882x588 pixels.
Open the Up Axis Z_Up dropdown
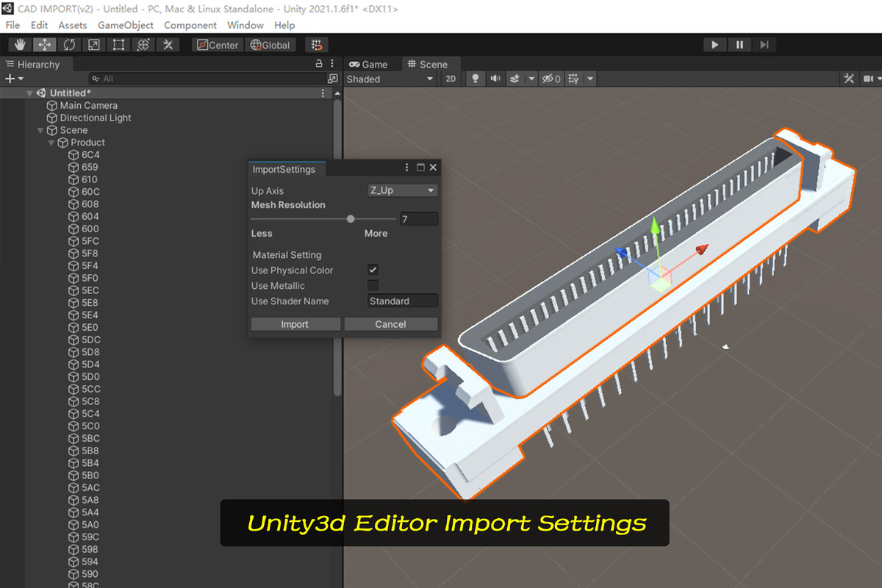coord(403,190)
